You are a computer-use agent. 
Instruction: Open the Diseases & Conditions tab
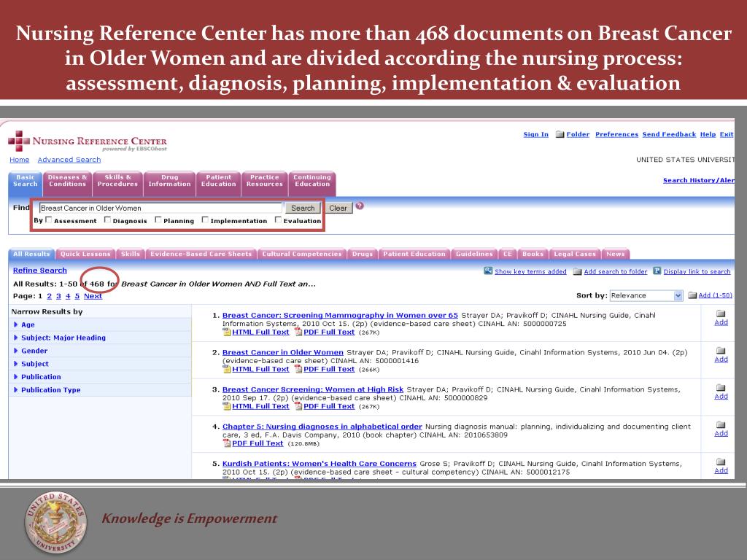[x=67, y=184]
